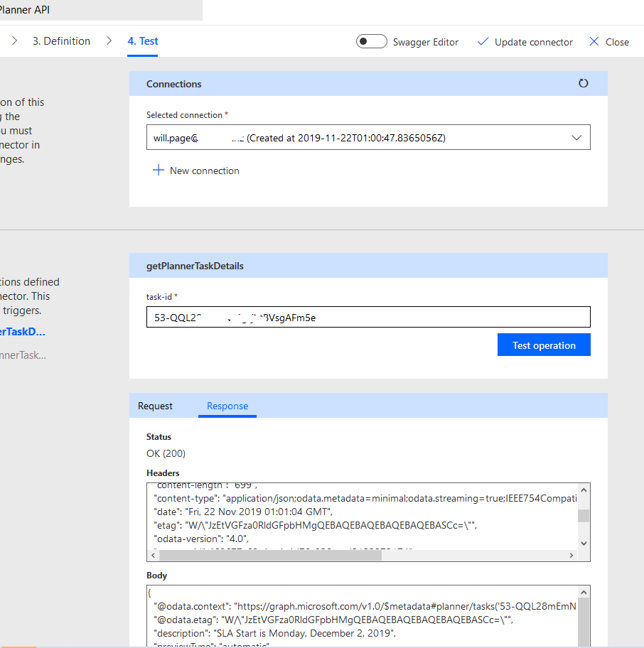This screenshot has height=648, width=644.
Task: Open the Response tab
Action: [x=227, y=406]
